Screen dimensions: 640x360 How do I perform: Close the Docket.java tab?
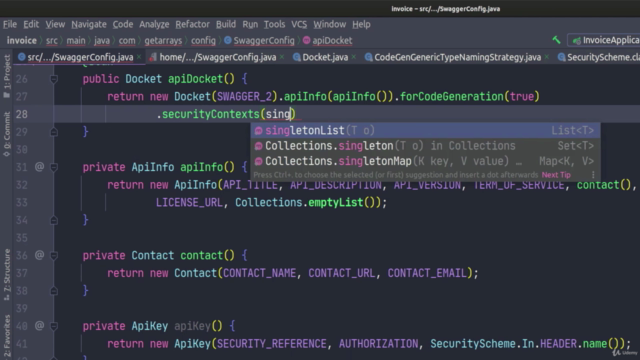354,57
